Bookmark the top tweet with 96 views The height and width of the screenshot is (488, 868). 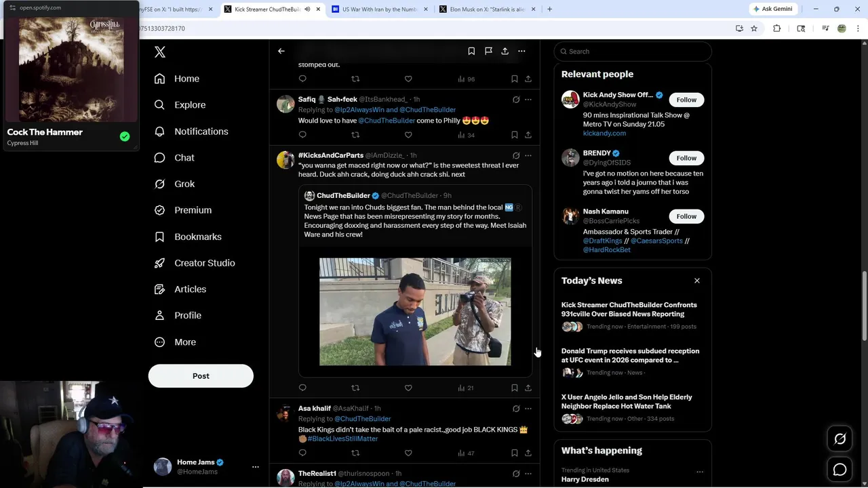coord(515,79)
